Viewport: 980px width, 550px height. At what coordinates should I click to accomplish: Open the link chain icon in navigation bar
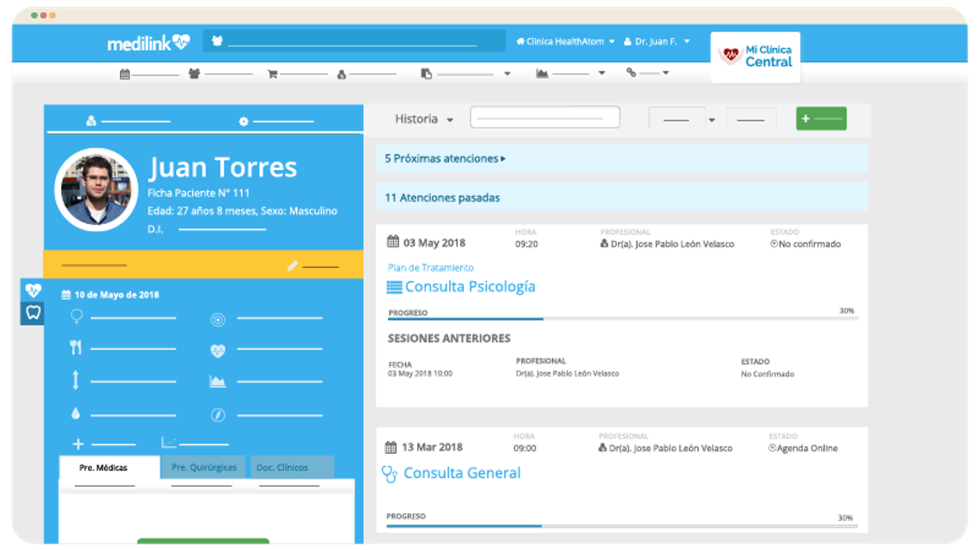[631, 72]
